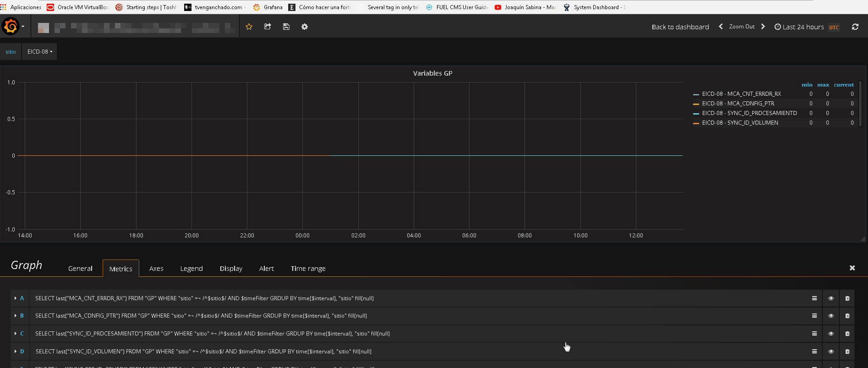Image resolution: width=868 pixels, height=368 pixels.
Task: Toggle visibility of query B
Action: (831, 316)
